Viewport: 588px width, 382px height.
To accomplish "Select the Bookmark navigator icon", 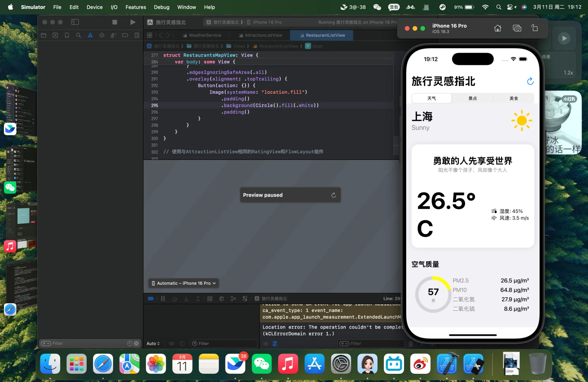I will click(67, 35).
